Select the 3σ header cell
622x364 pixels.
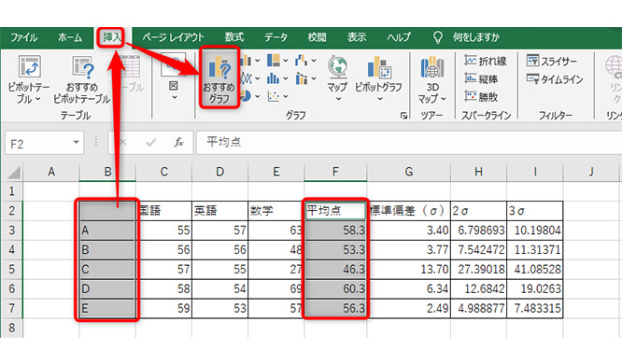535,211
